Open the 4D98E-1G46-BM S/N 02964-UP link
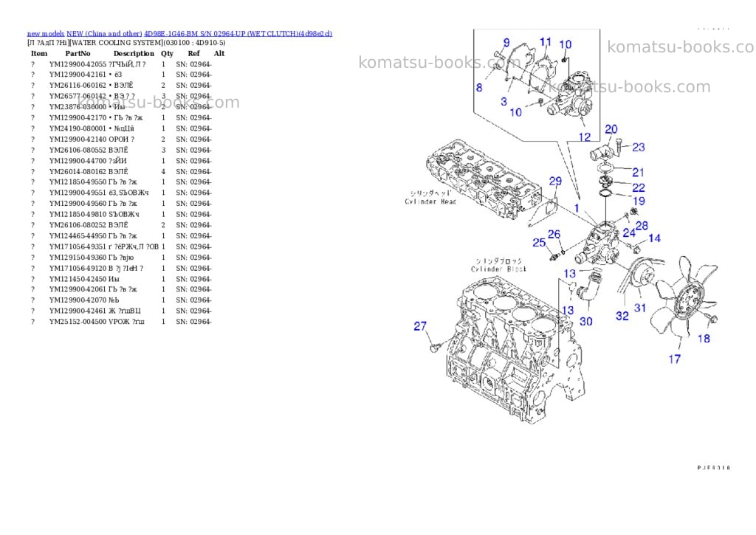 click(x=238, y=34)
